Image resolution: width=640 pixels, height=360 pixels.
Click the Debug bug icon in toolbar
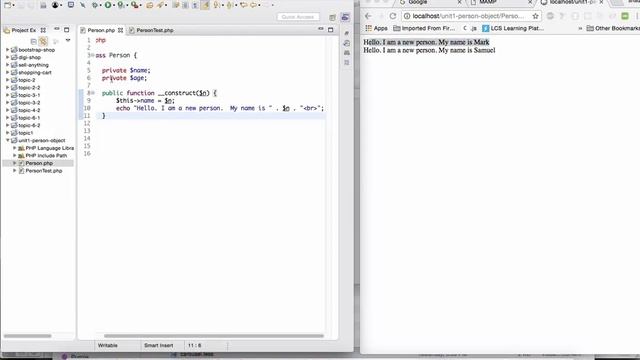[95, 5]
